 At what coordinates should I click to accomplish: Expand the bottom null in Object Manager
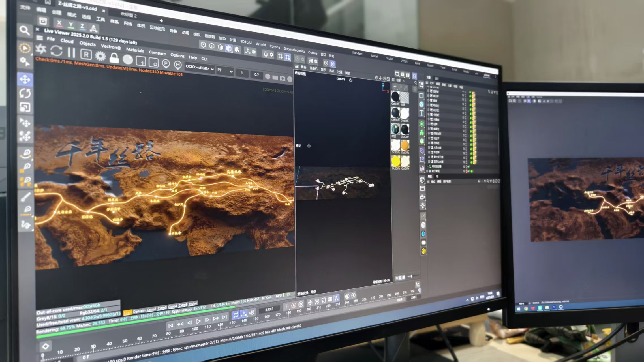pos(427,171)
